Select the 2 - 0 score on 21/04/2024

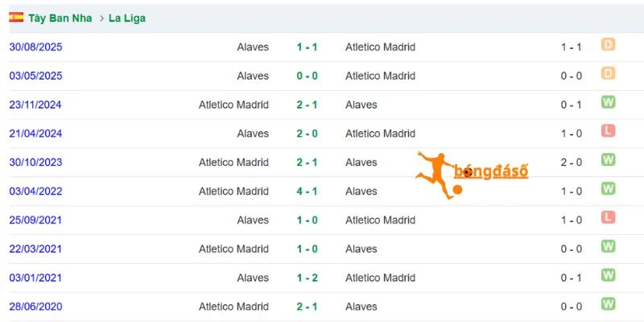[308, 134]
